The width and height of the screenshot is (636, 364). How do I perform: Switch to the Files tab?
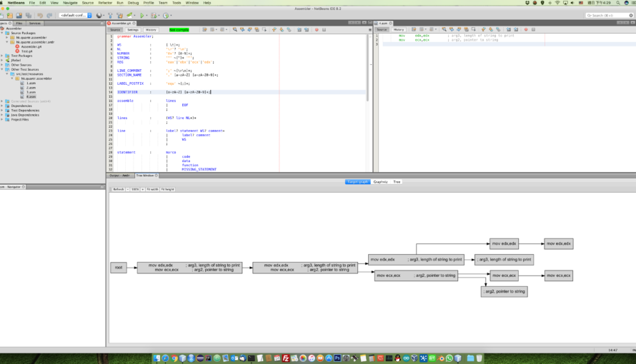pos(19,23)
